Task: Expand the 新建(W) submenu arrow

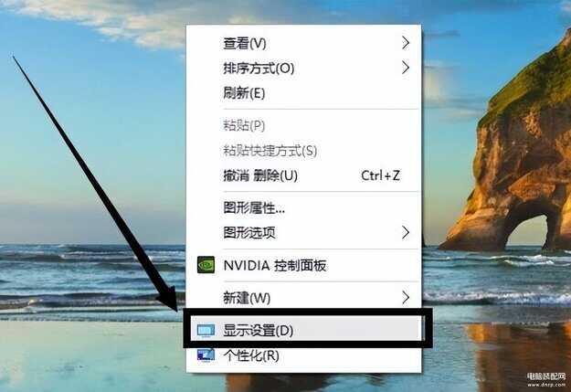Action: [406, 298]
